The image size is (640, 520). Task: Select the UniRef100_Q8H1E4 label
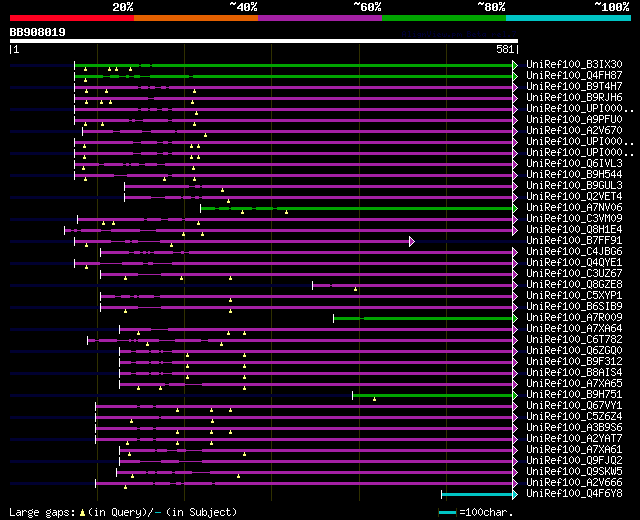(x=574, y=230)
